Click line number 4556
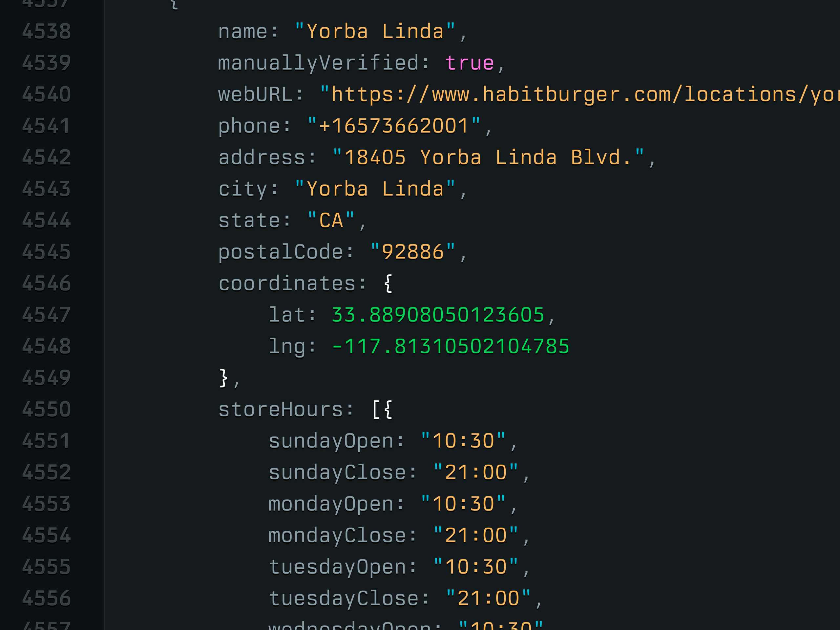This screenshot has width=840, height=630. (x=46, y=599)
